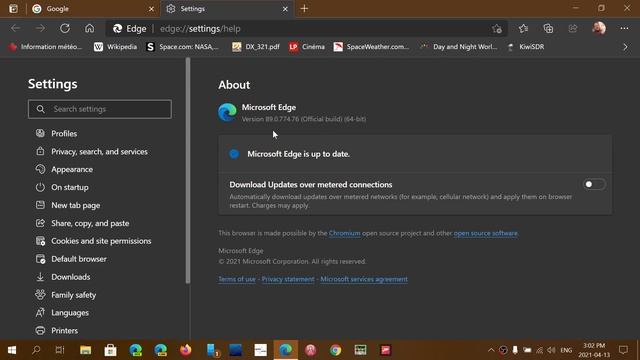
Task: Open New tab page settings
Action: 68,205
